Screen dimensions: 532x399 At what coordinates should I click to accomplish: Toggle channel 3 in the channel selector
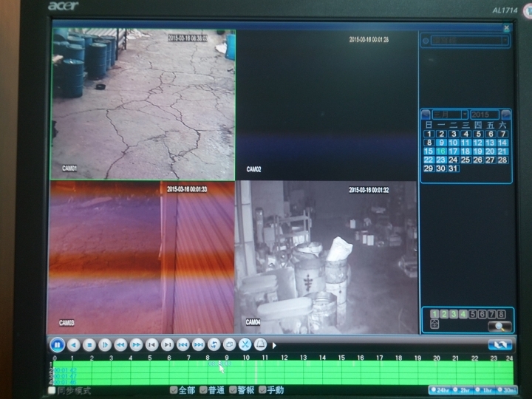454,314
